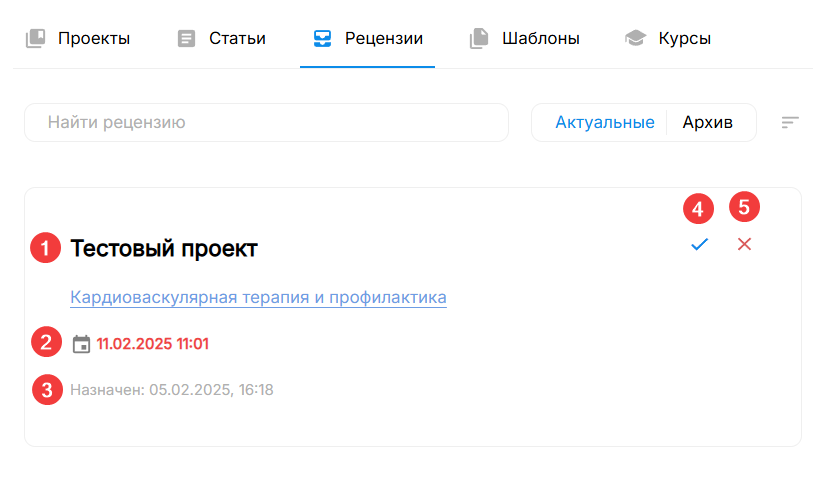Viewport: 824px width, 480px height.
Task: Open the sort options icon
Action: [790, 122]
